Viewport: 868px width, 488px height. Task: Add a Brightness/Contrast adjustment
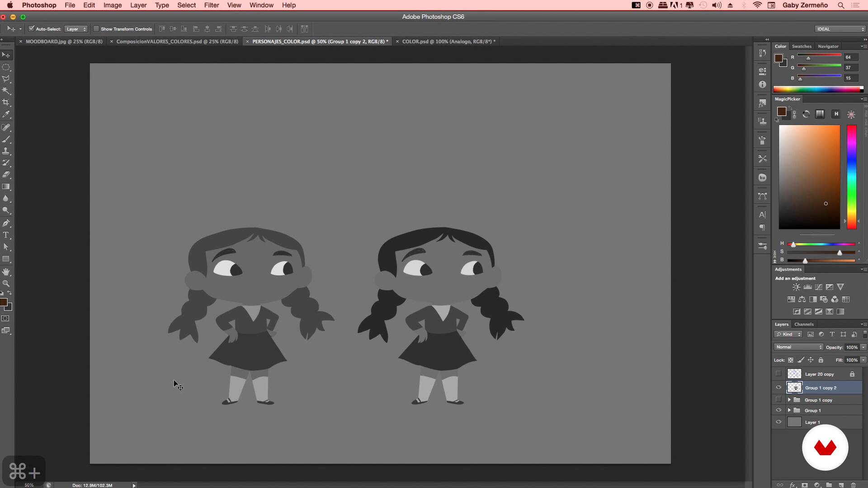click(x=796, y=287)
